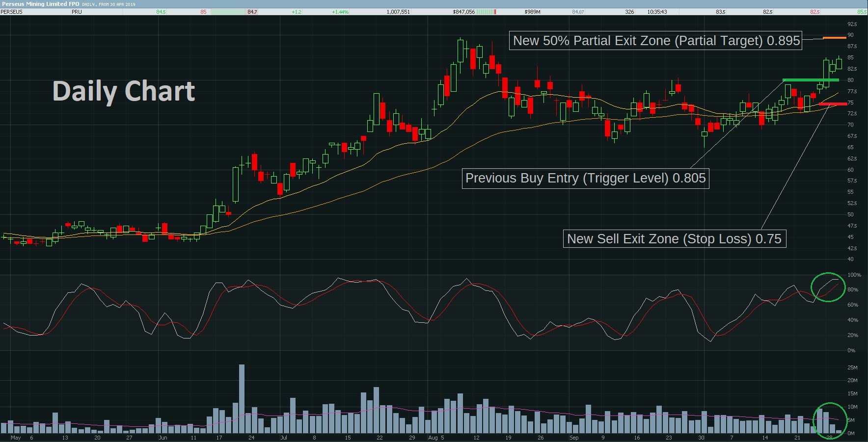The width and height of the screenshot is (868, 442).
Task: Click the '25M' volume axis label
Action: (853, 367)
